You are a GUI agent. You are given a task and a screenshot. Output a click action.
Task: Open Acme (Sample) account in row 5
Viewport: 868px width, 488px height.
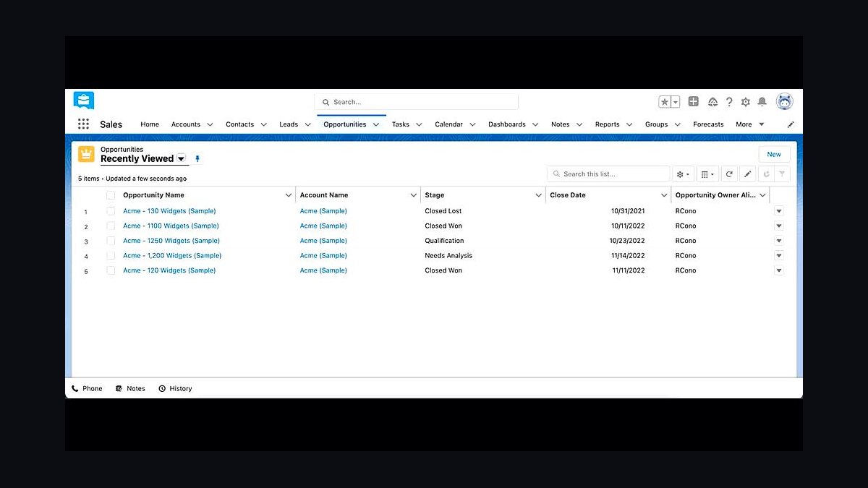tap(323, 270)
